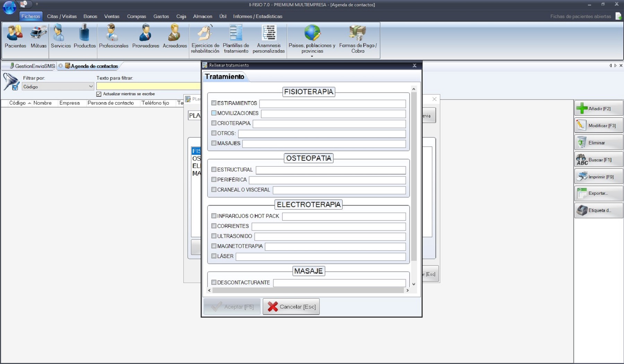Expand the Paises, poblaciones y provincias arrow
The image size is (624, 364).
[312, 56]
